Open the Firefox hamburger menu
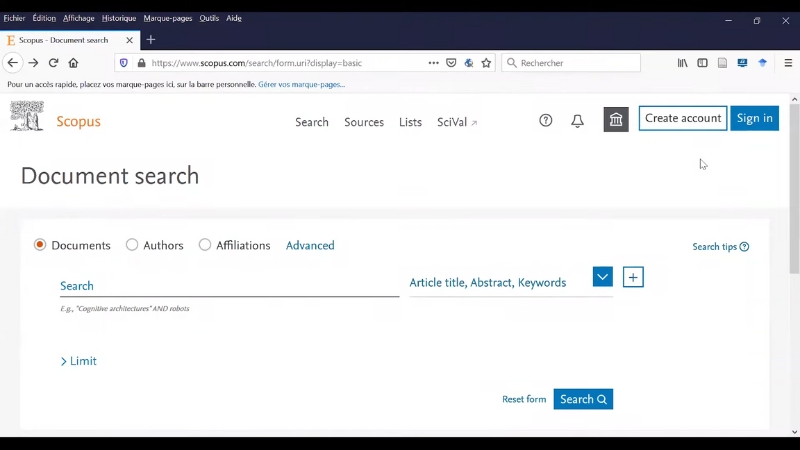Viewport: 800px width, 450px height. coord(788,63)
